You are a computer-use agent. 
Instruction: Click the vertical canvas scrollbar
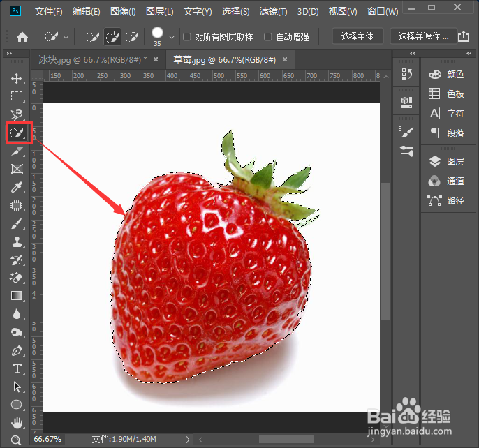click(386, 251)
